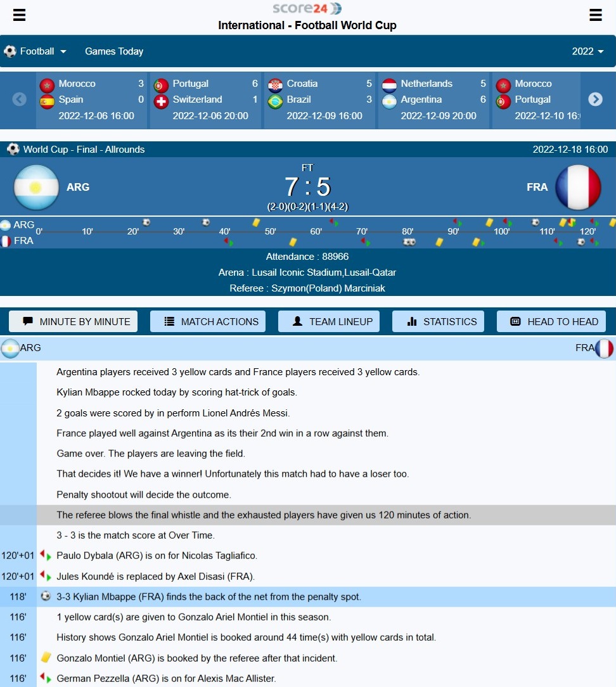Click the substitution icon next to Paulo Dybala's entry

[x=46, y=556]
